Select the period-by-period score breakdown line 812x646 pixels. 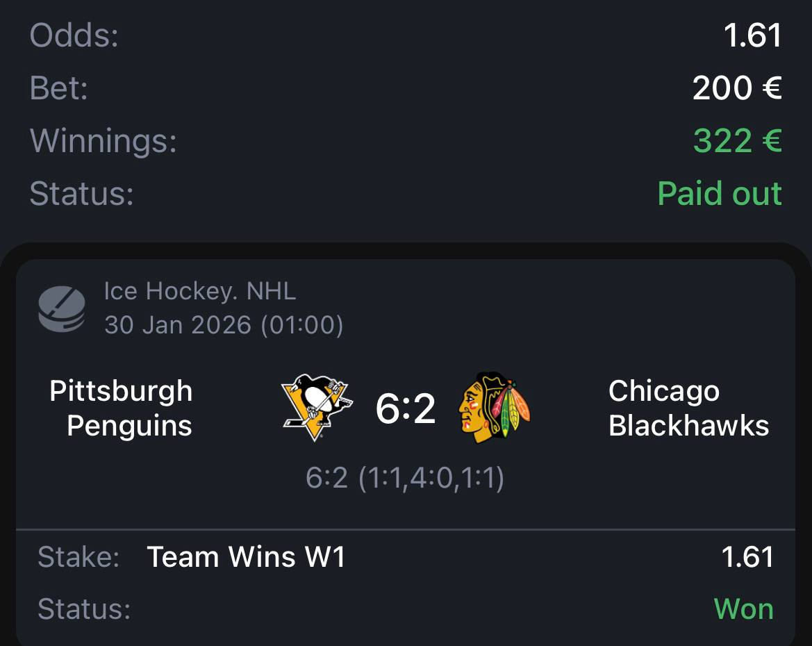pos(405,478)
